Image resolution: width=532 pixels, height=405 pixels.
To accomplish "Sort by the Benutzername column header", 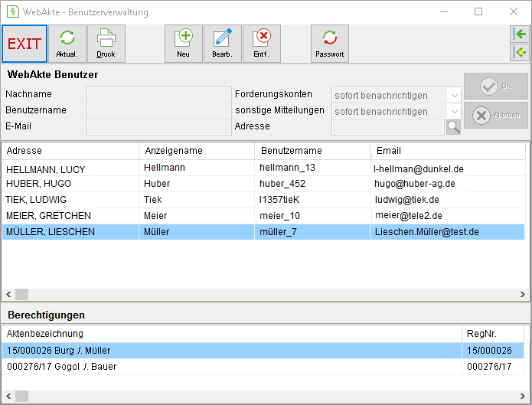I will pyautogui.click(x=312, y=151).
